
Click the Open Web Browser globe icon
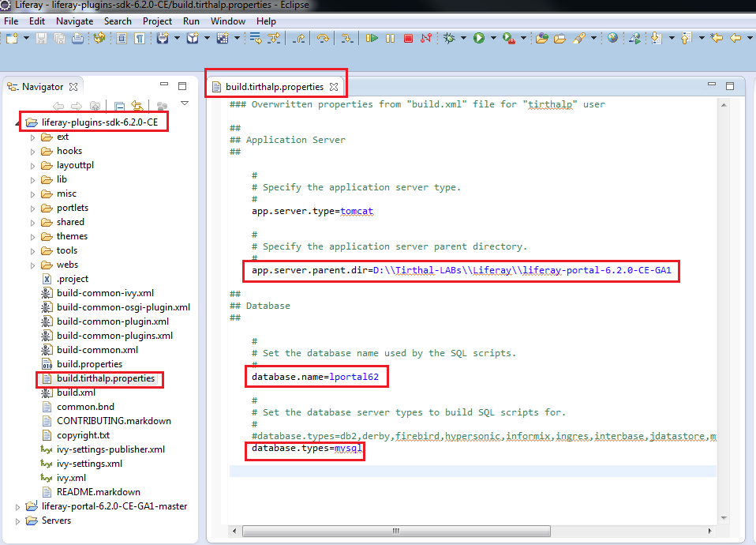(613, 38)
